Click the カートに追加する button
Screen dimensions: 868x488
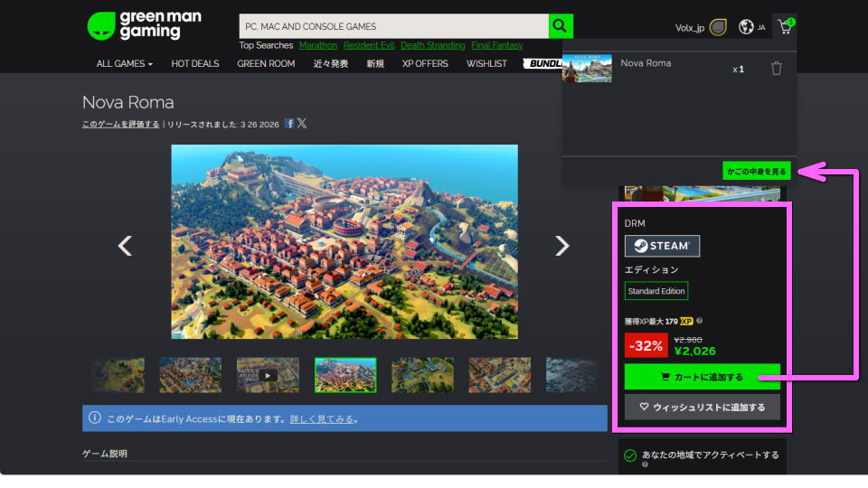pos(702,377)
